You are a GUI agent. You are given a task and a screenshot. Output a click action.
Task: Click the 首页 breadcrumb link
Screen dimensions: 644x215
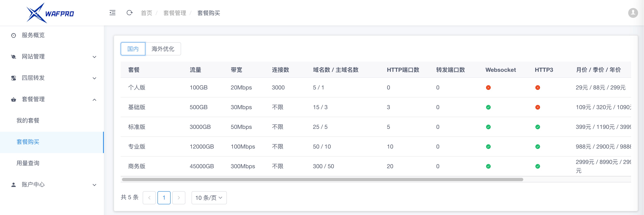click(147, 13)
